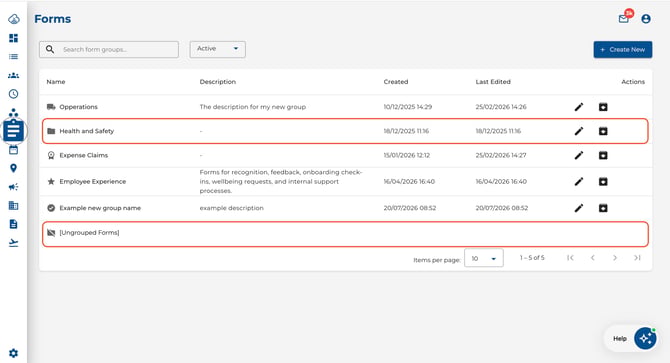Screen dimensions: 670x363
Task: Open the document icon in sidebar
Action: 14,224
